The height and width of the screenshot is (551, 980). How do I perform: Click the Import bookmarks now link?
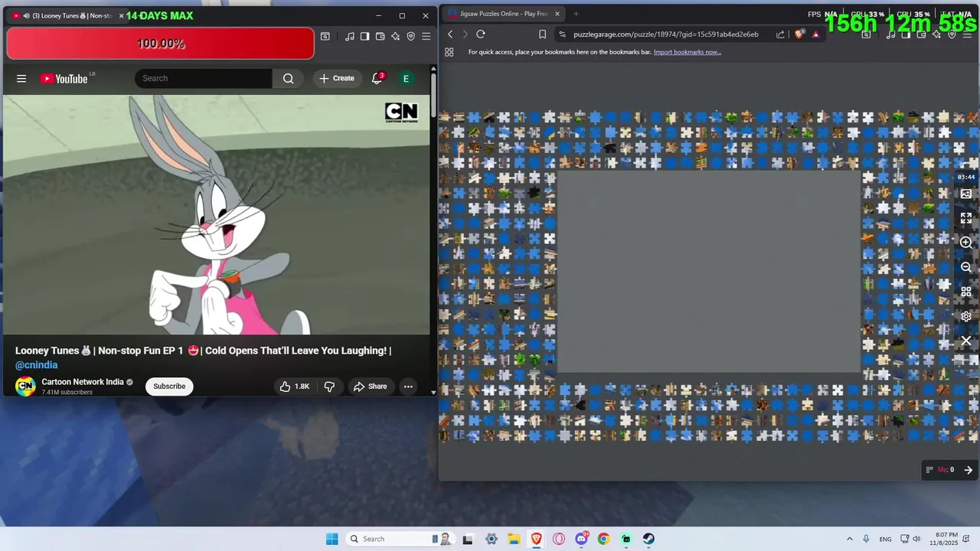(x=688, y=52)
